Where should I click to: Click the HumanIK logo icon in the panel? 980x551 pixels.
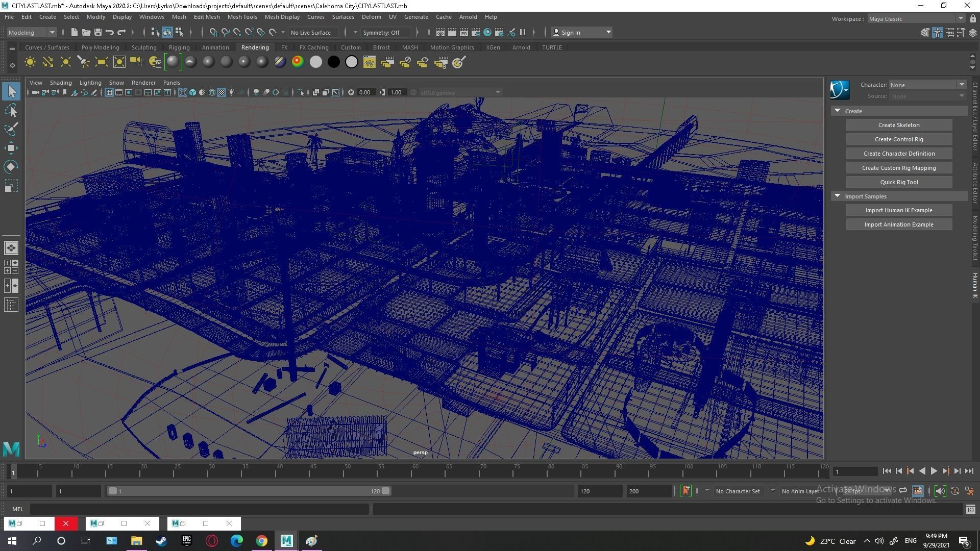840,90
